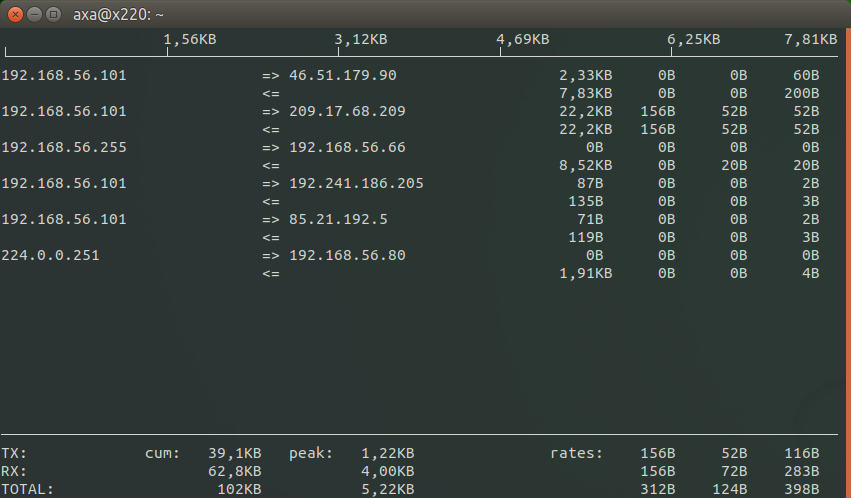This screenshot has width=851, height=498.
Task: Click RX peak 4,00KB
Action: (388, 471)
